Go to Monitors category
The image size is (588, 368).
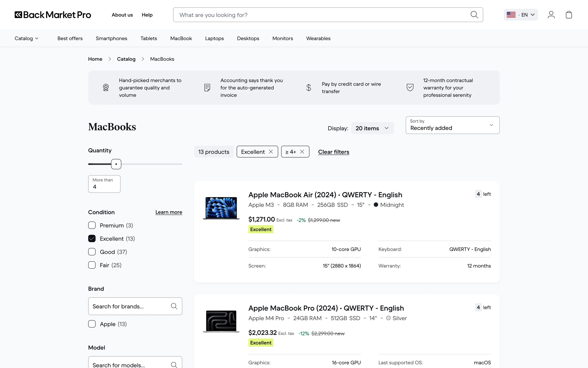(x=283, y=38)
